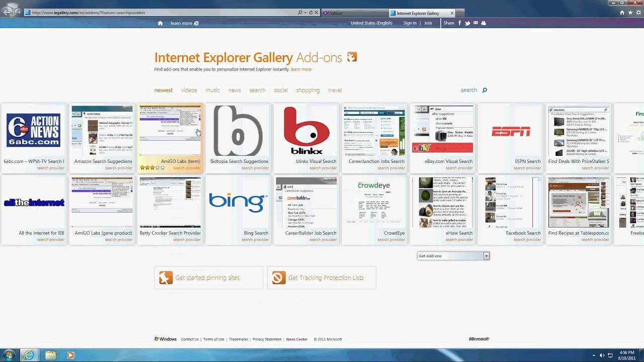Open the Facebook Search thumbnail
Viewport: 644px width, 362px height.
click(x=511, y=209)
